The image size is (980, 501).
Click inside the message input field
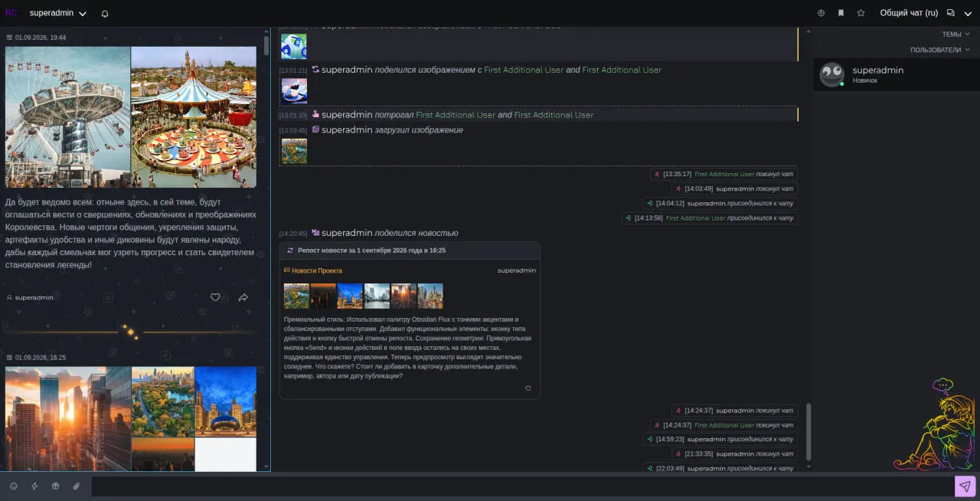click(522, 486)
